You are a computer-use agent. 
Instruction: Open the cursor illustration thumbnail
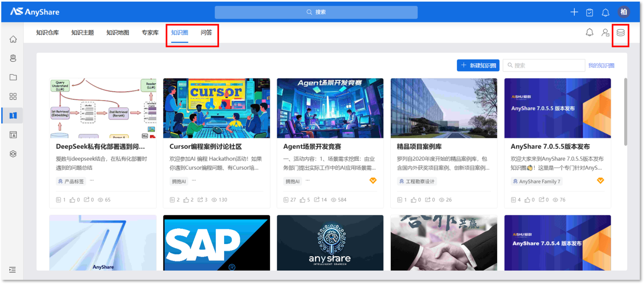(217, 108)
